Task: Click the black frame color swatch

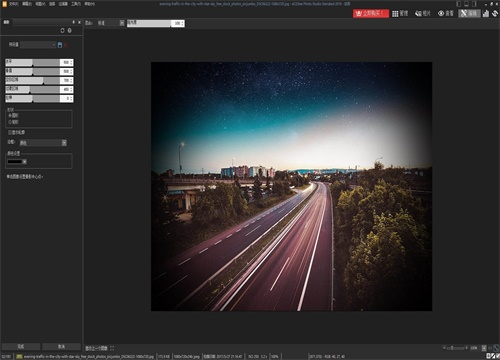Action: 15,162
